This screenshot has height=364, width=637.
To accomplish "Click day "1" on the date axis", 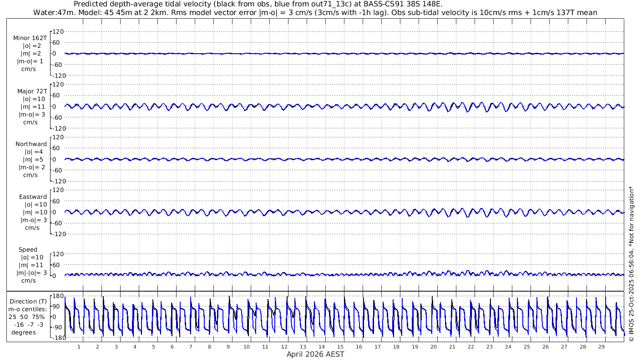I will [x=79, y=347].
